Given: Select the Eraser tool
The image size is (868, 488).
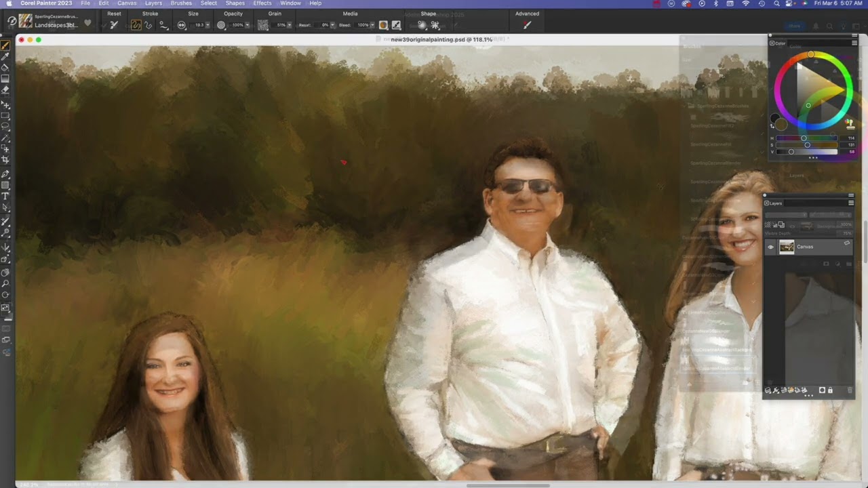Looking at the screenshot, I should pyautogui.click(x=5, y=89).
